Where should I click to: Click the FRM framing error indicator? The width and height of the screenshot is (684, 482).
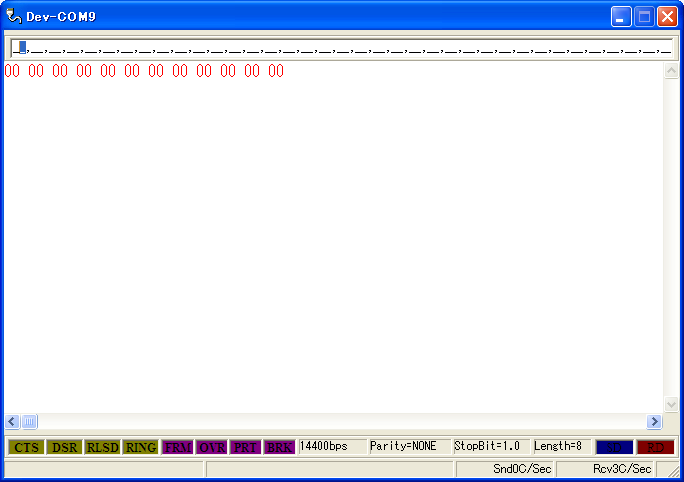click(178, 447)
